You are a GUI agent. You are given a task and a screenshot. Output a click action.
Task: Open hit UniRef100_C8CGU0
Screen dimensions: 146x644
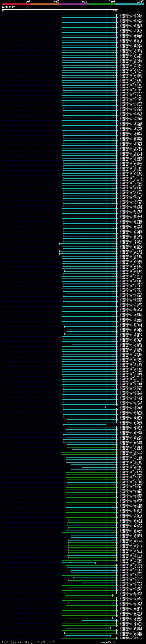coord(131,37)
